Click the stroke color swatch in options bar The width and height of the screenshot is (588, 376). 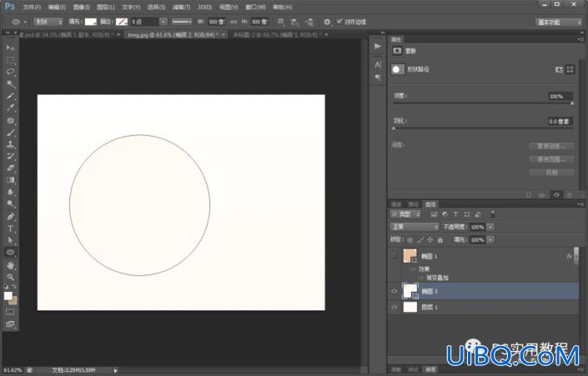(x=122, y=23)
